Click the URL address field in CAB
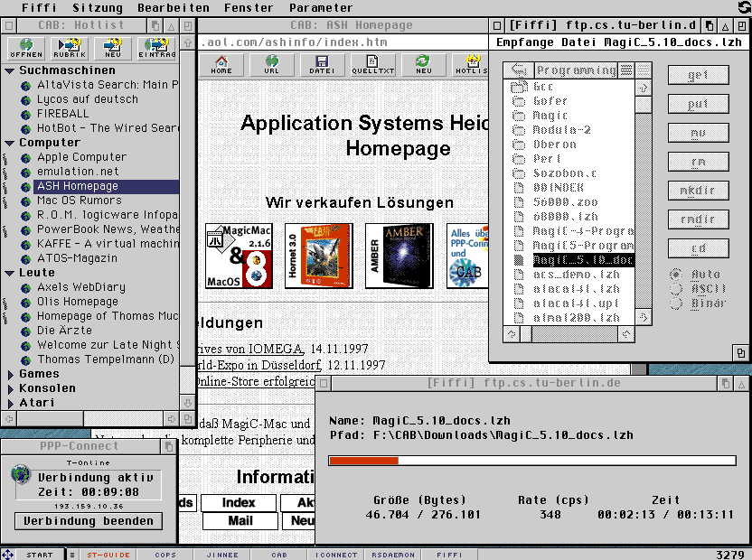 pyautogui.click(x=343, y=42)
